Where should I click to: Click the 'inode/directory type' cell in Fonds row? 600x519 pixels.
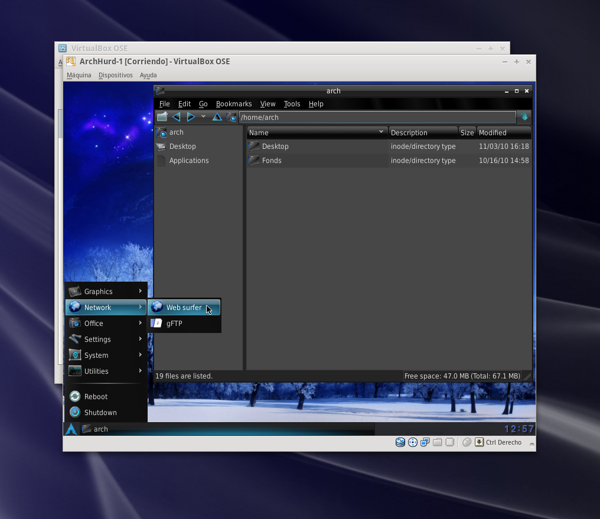point(423,160)
